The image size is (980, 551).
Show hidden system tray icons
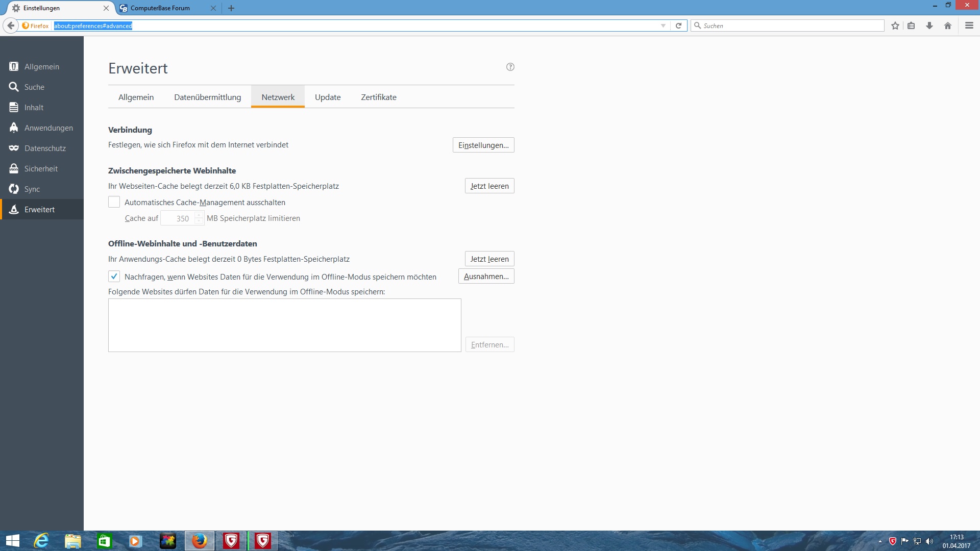point(880,541)
